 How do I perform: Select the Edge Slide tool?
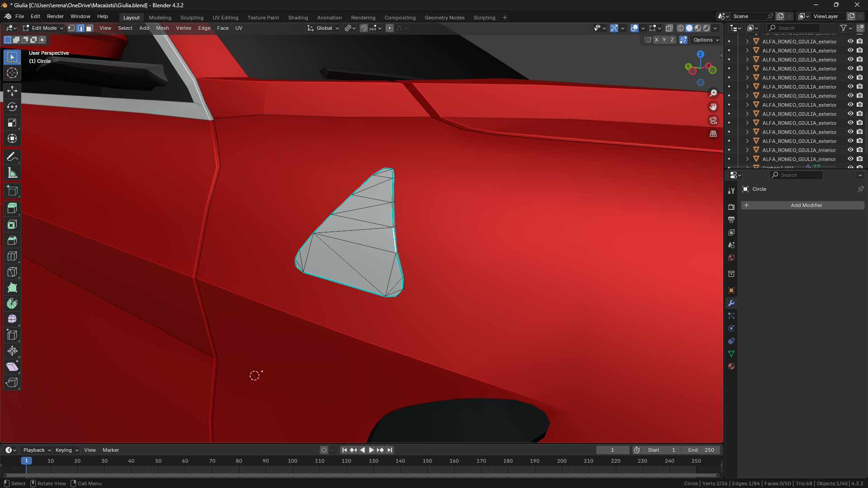point(12,335)
